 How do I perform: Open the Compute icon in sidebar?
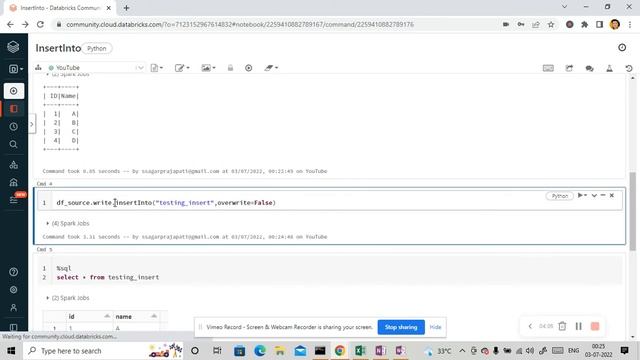click(13, 182)
